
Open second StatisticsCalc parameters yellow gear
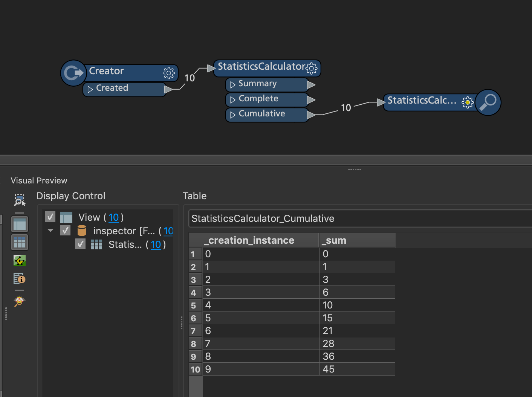[x=468, y=102]
